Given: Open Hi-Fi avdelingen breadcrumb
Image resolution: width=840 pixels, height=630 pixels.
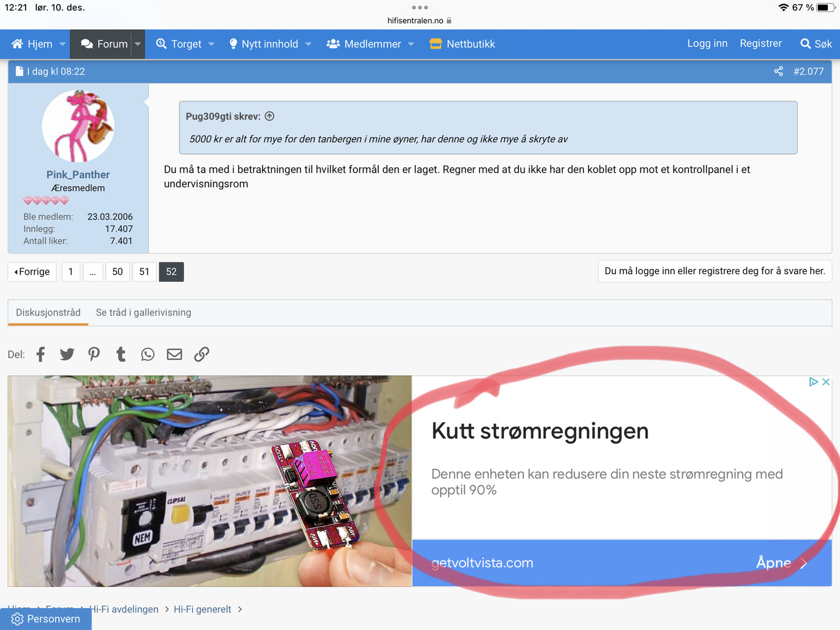Looking at the screenshot, I should click(x=124, y=609).
